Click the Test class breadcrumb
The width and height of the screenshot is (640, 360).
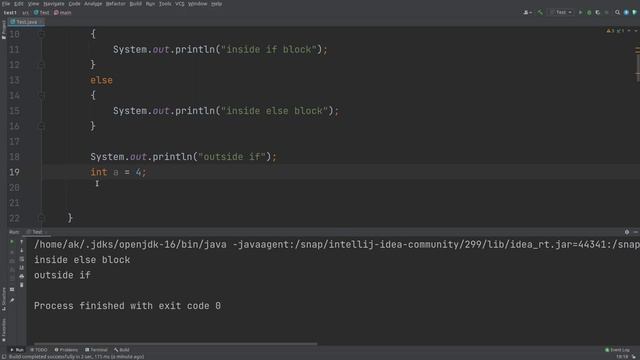42,13
